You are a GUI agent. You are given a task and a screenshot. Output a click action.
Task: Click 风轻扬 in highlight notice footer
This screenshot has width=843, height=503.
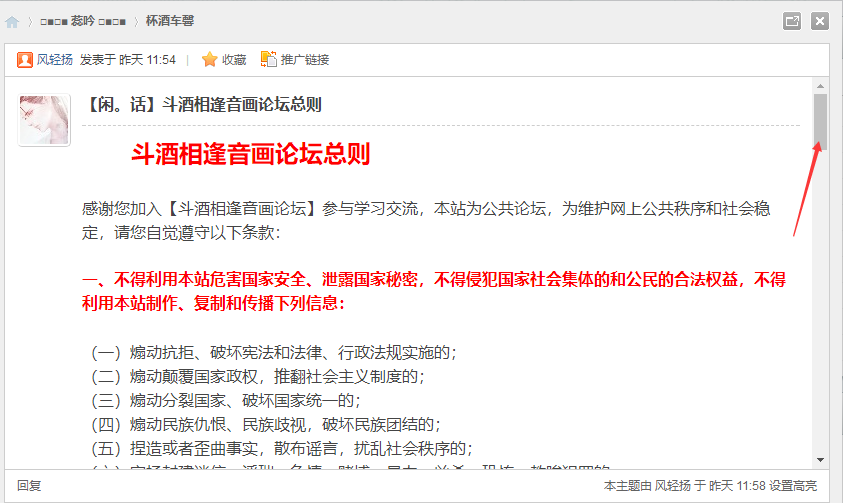(x=672, y=486)
